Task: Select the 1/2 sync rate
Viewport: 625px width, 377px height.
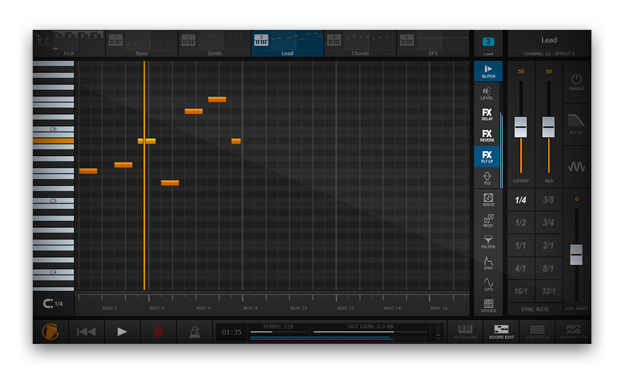Action: click(521, 223)
